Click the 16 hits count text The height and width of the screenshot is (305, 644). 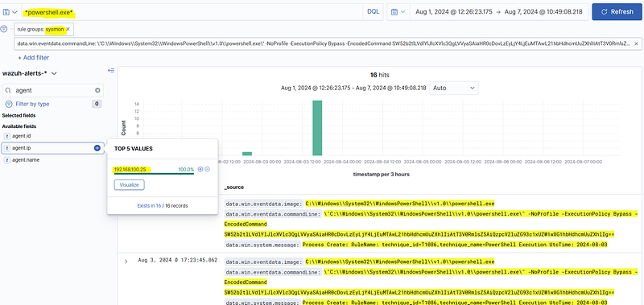[379, 75]
